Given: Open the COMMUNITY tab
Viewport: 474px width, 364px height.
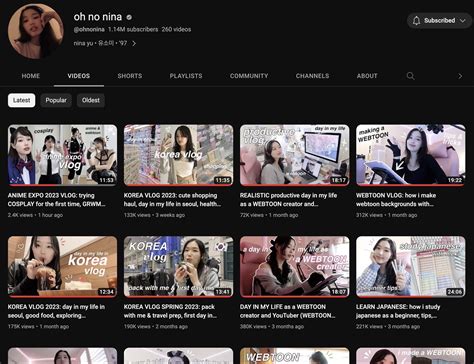Looking at the screenshot, I should [249, 76].
